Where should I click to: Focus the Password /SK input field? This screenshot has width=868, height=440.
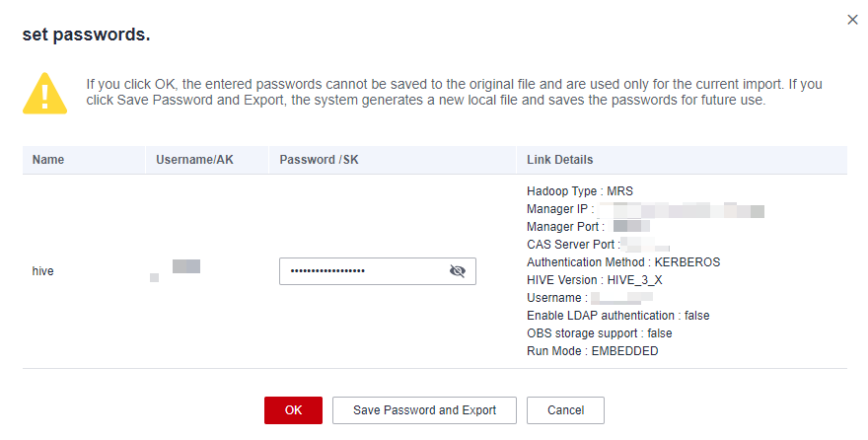point(378,271)
